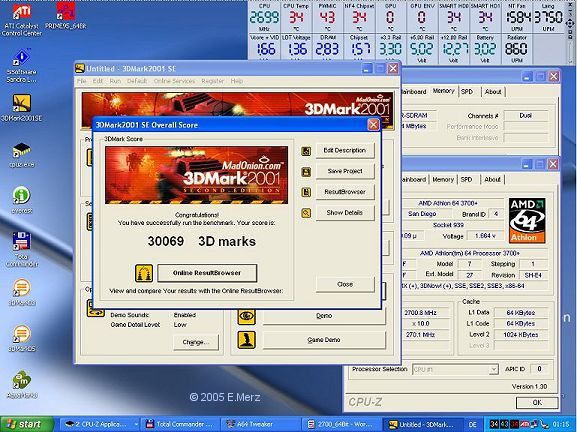This screenshot has width=577, height=432.
Task: Click Close in the Overall Score dialog
Action: point(345,284)
